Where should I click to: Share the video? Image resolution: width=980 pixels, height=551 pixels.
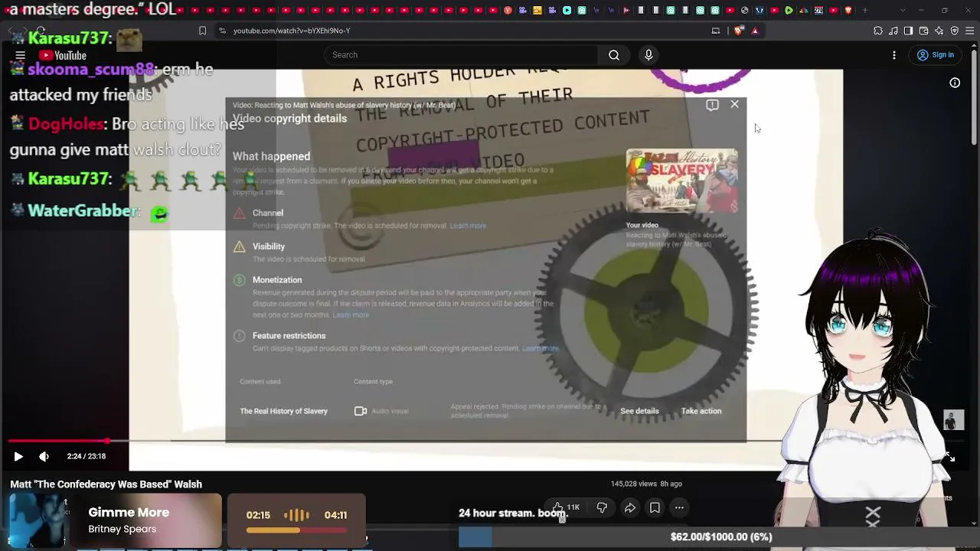coord(630,507)
